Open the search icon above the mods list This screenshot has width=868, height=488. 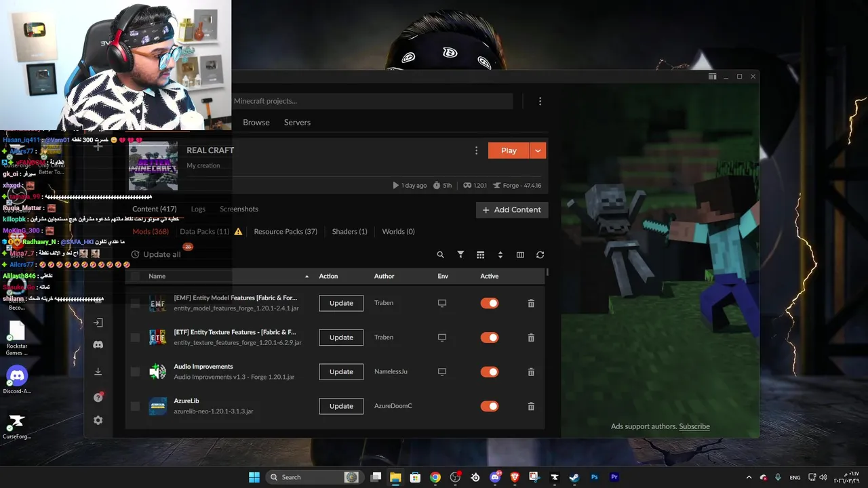(440, 255)
